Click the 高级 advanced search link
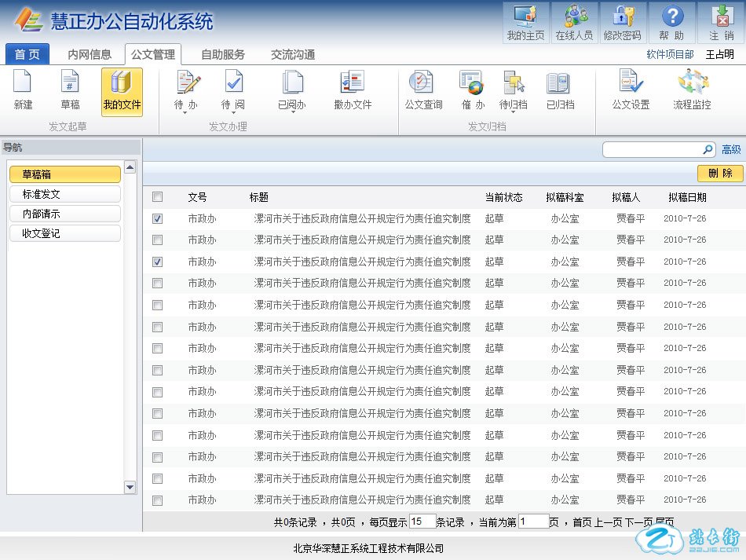The height and width of the screenshot is (560, 746). click(731, 149)
